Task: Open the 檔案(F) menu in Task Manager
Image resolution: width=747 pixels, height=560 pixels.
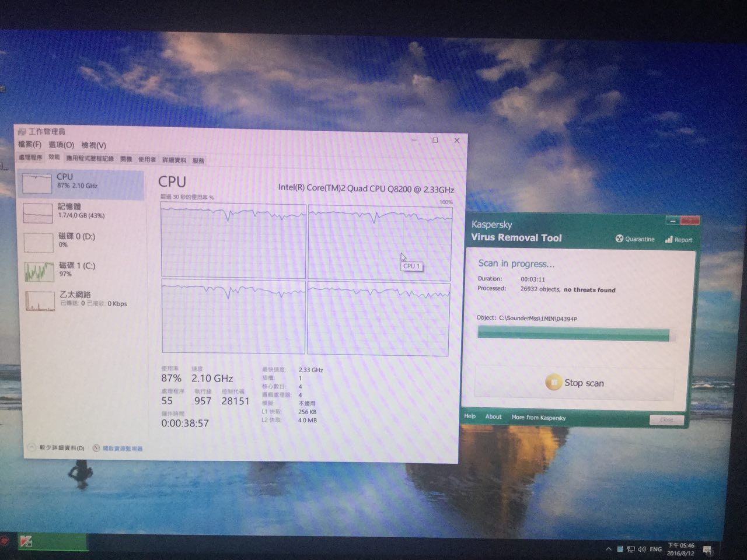Action: tap(29, 144)
